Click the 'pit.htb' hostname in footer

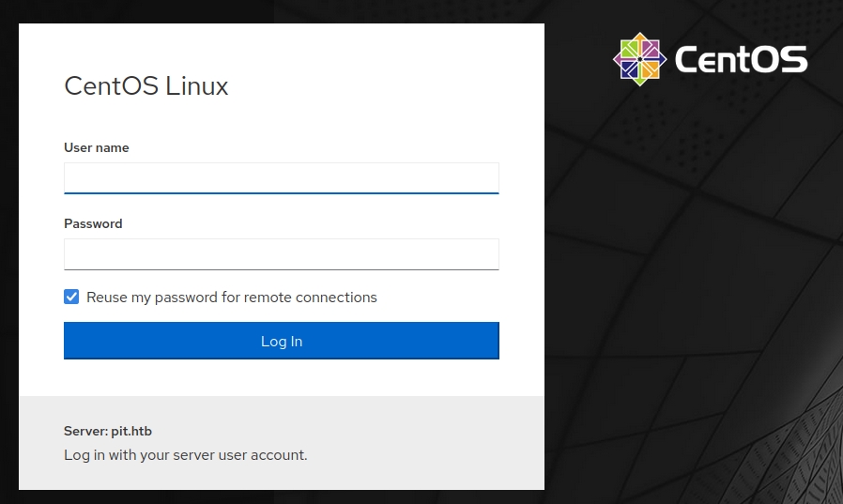(x=130, y=431)
